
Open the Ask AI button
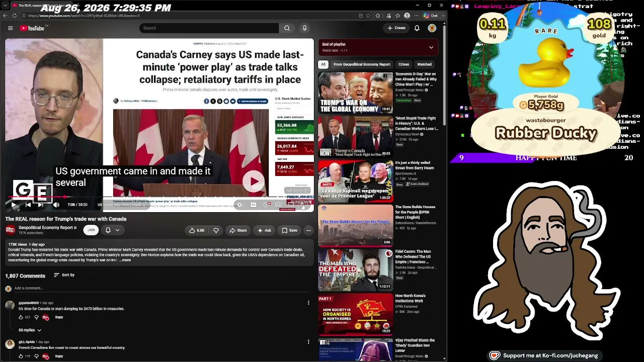point(264,230)
